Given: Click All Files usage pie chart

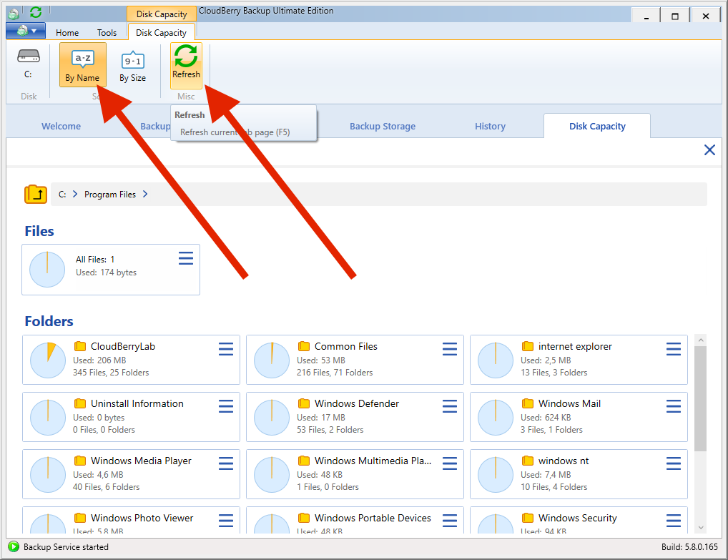Looking at the screenshot, I should click(x=47, y=270).
